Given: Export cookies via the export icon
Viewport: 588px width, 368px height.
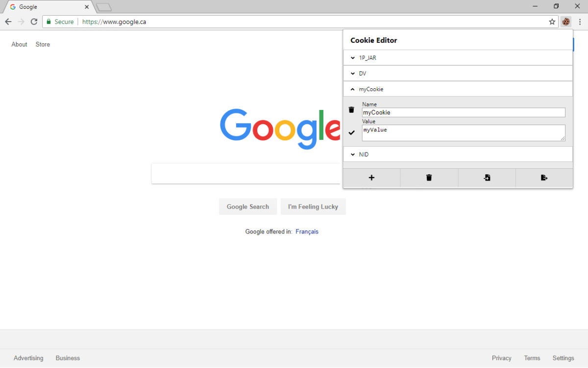Looking at the screenshot, I should coord(544,178).
